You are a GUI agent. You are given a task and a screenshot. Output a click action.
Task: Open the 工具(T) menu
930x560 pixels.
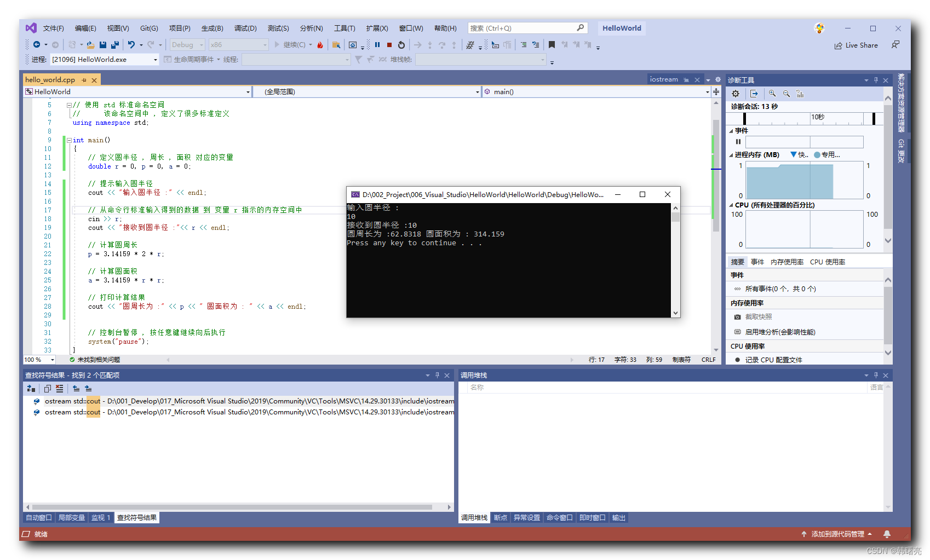[x=345, y=28]
